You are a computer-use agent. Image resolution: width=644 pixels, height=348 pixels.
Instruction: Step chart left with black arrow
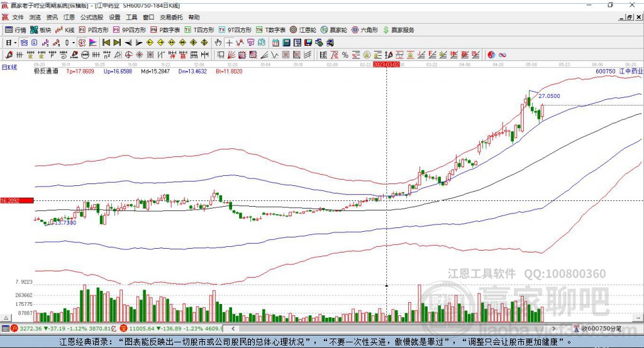click(128, 43)
